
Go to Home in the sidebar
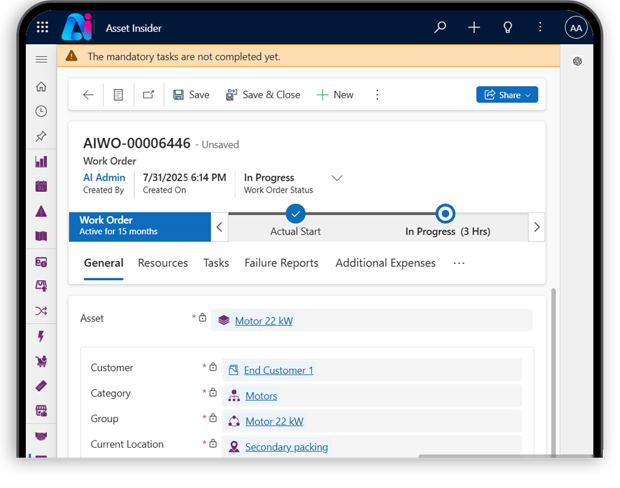pos(41,87)
